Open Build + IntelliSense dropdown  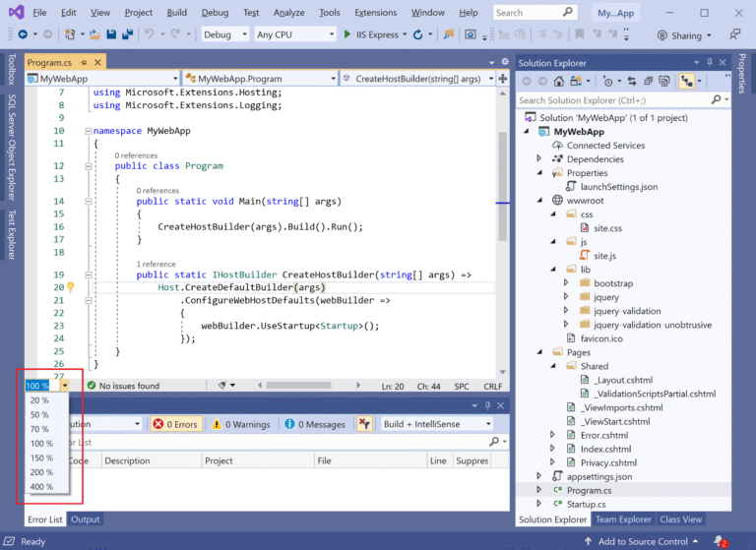point(437,424)
